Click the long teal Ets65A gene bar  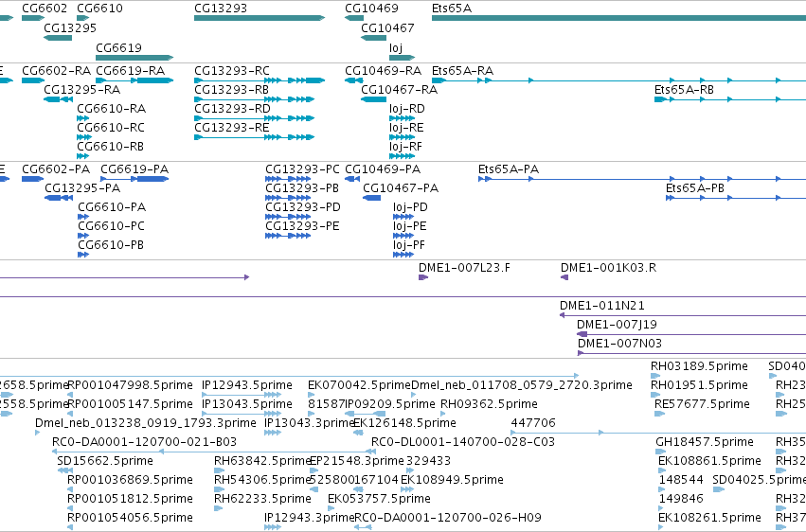point(618,18)
